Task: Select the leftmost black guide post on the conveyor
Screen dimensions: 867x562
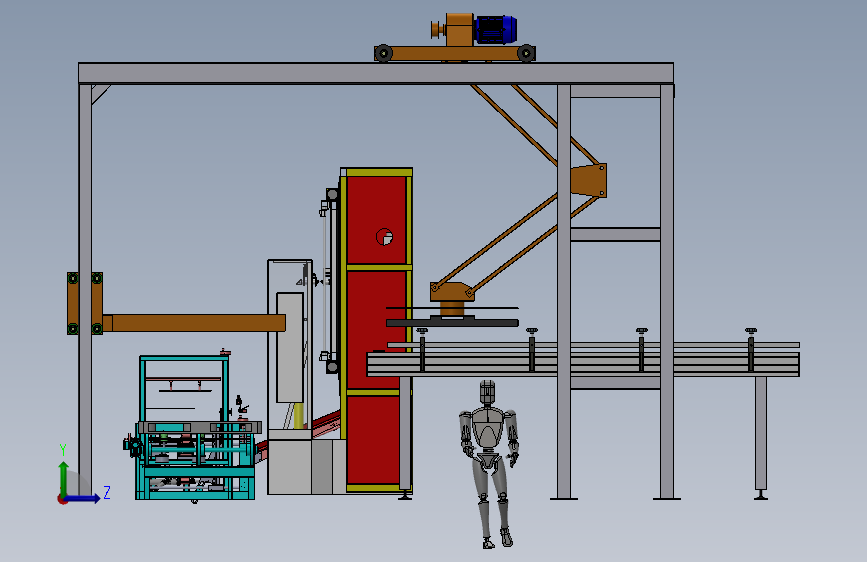Action: click(422, 350)
